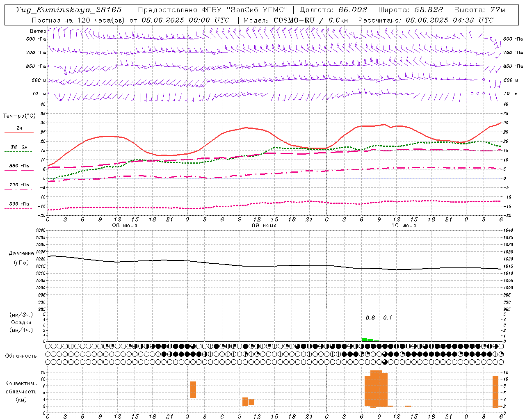Click the green precipitation bar

coord(364,340)
